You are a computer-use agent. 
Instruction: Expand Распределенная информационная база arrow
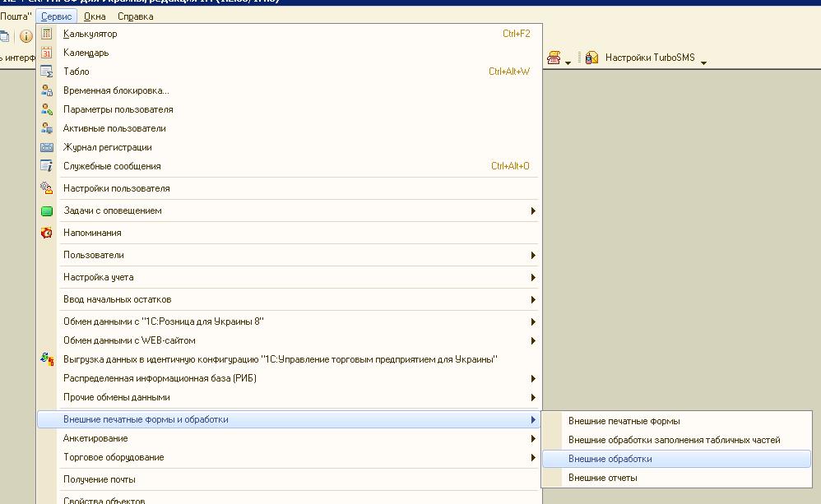[x=532, y=378]
